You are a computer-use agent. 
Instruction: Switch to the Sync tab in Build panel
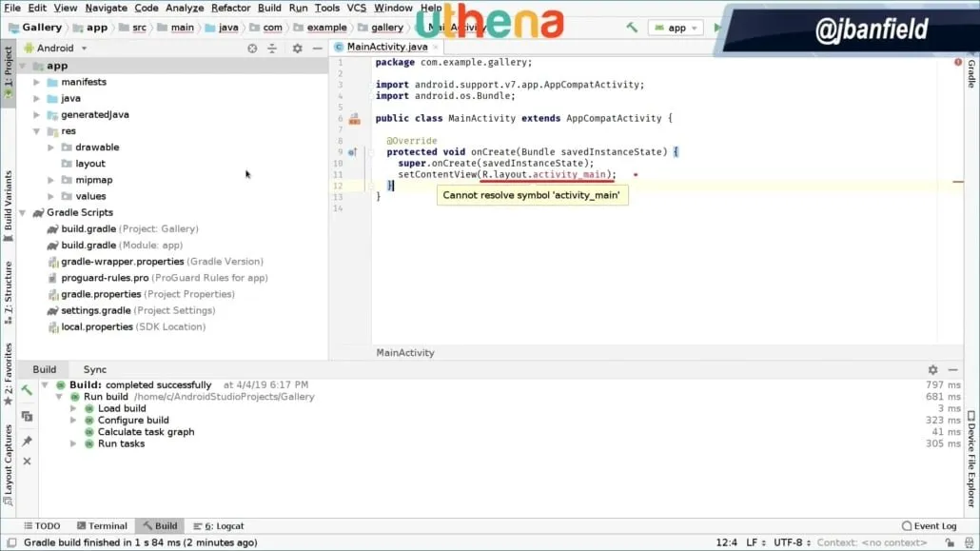coord(95,369)
